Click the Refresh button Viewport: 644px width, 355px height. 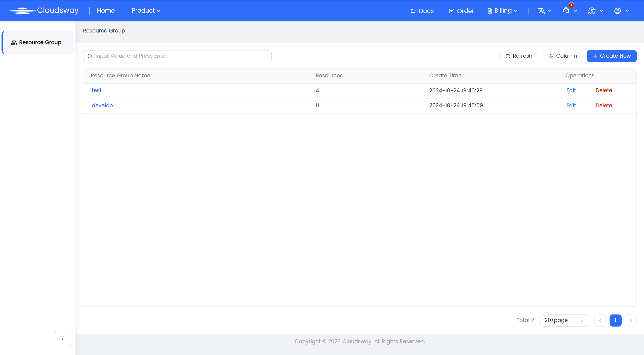click(x=519, y=56)
